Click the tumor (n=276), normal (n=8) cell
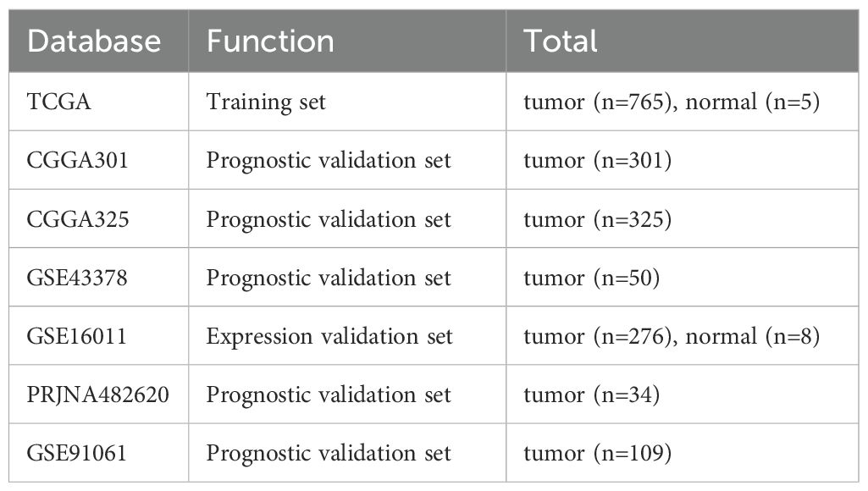The image size is (868, 491). (x=672, y=336)
